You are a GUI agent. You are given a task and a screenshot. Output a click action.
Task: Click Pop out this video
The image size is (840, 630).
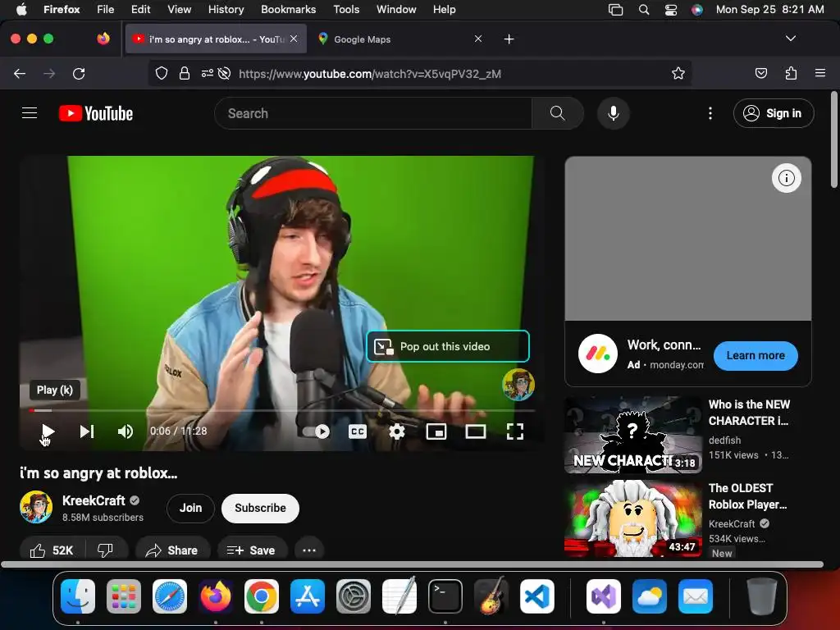tap(448, 347)
